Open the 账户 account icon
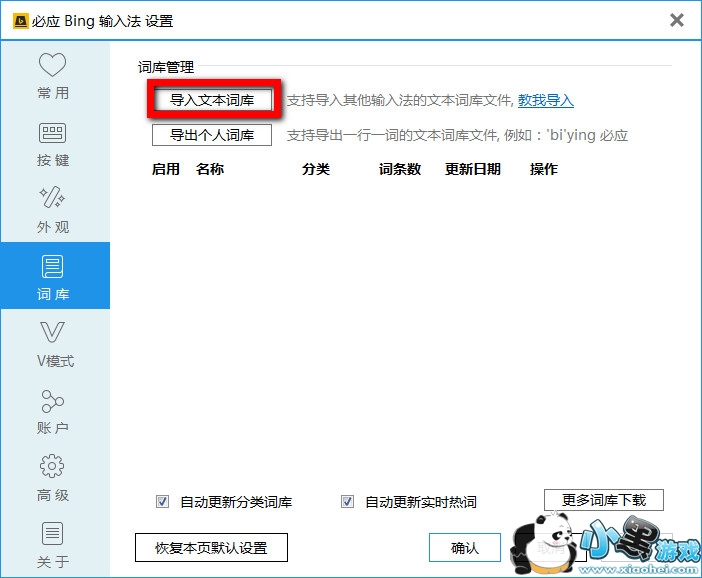Image resolution: width=702 pixels, height=578 pixels. pyautogui.click(x=53, y=401)
